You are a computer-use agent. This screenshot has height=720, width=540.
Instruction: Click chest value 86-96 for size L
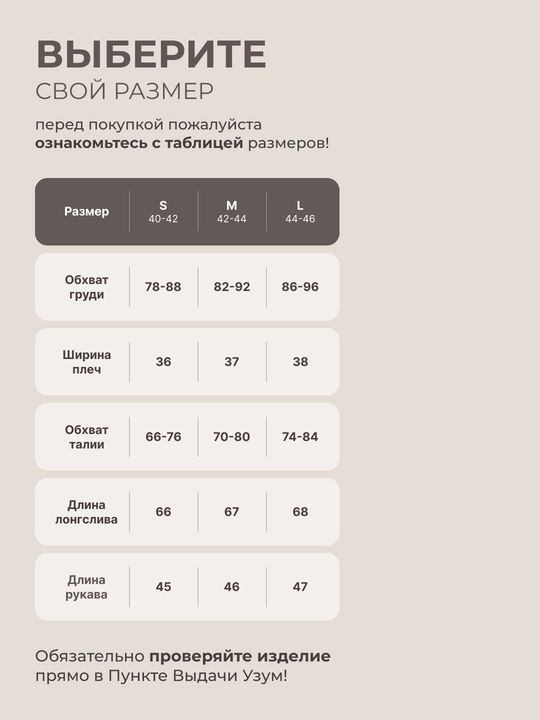point(300,287)
